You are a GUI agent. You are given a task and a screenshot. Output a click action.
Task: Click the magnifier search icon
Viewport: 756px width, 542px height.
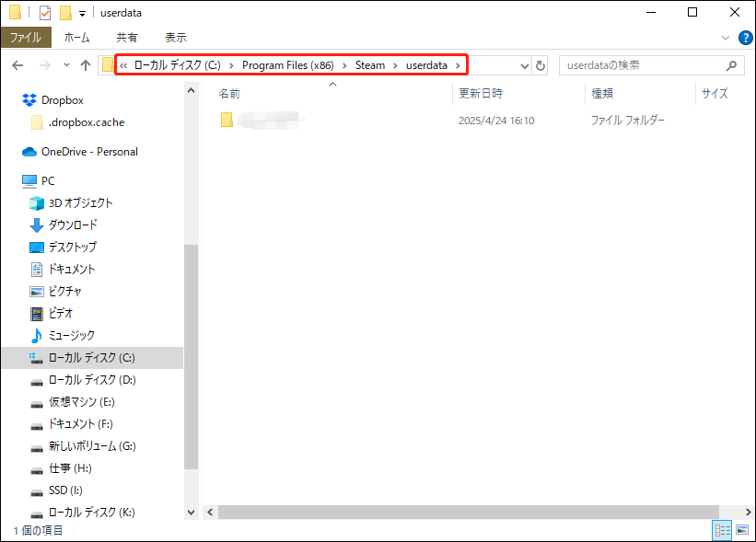731,65
